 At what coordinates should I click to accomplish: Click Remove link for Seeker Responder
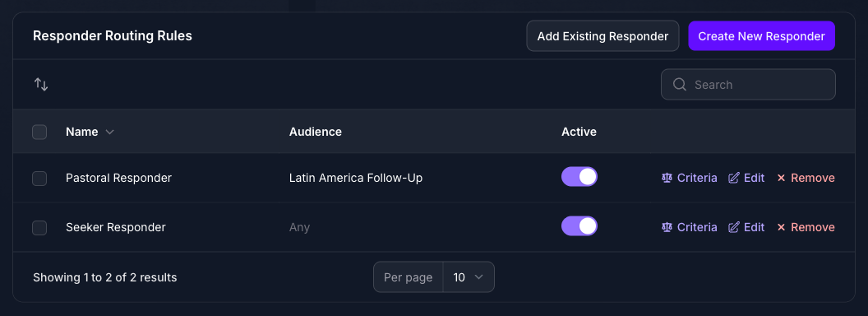coord(806,227)
